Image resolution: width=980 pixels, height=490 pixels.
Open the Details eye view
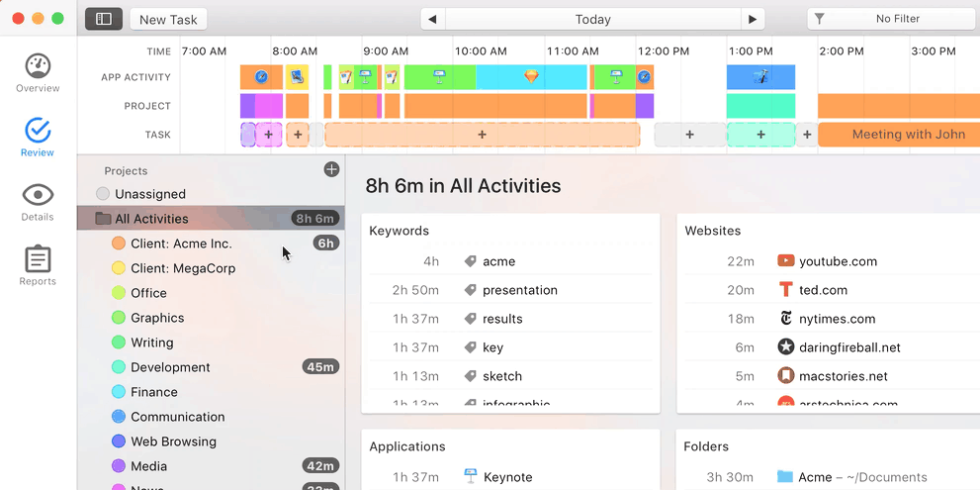38,195
